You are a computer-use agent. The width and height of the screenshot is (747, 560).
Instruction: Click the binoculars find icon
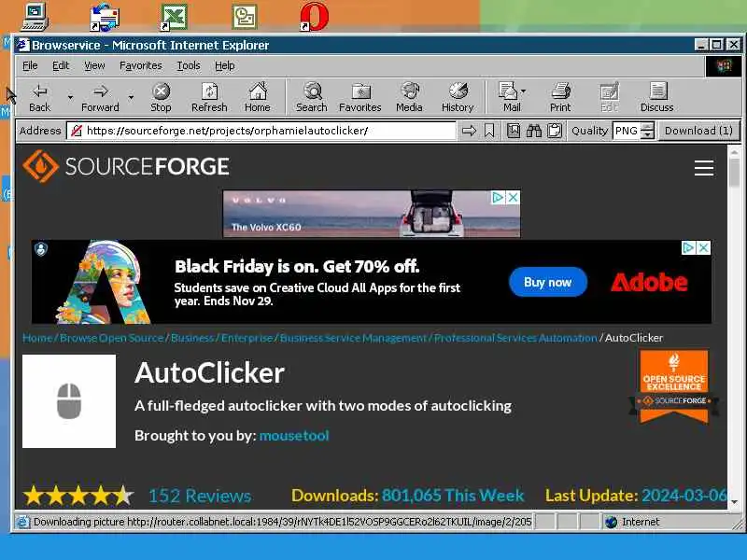533,131
